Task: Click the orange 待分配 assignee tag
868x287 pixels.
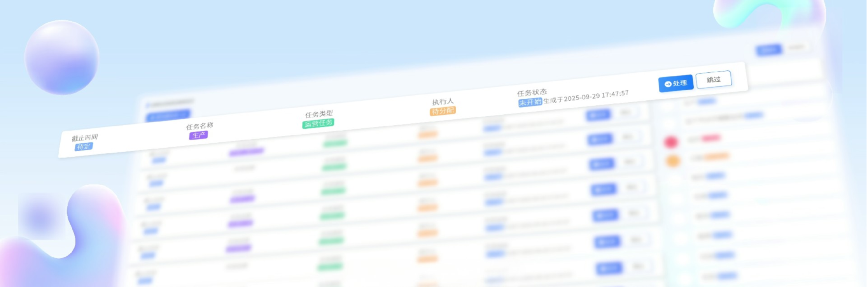Action: click(443, 111)
